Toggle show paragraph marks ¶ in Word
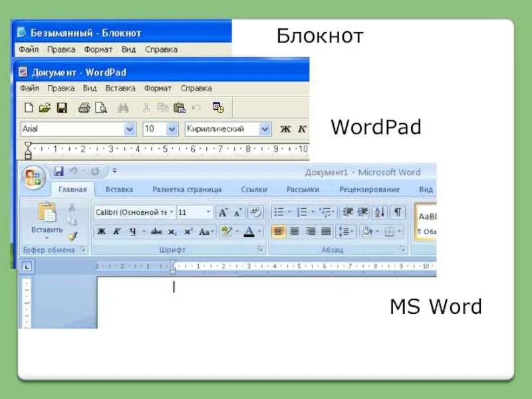 [x=397, y=212]
